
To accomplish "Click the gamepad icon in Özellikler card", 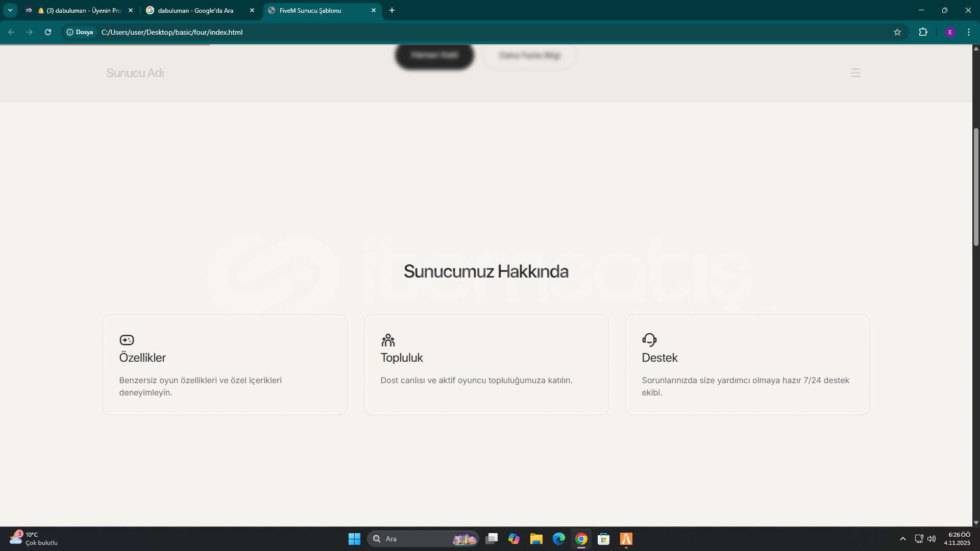I will (x=127, y=340).
